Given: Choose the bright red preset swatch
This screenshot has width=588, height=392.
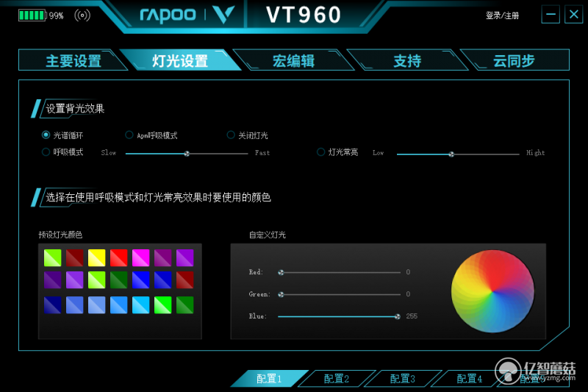Looking at the screenshot, I should tap(119, 257).
